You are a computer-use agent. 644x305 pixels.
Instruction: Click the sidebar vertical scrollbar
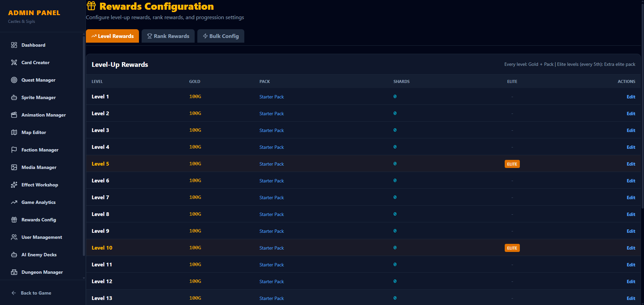[x=84, y=146]
